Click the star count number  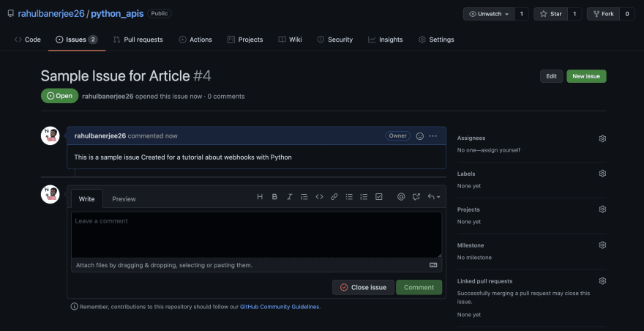click(574, 14)
